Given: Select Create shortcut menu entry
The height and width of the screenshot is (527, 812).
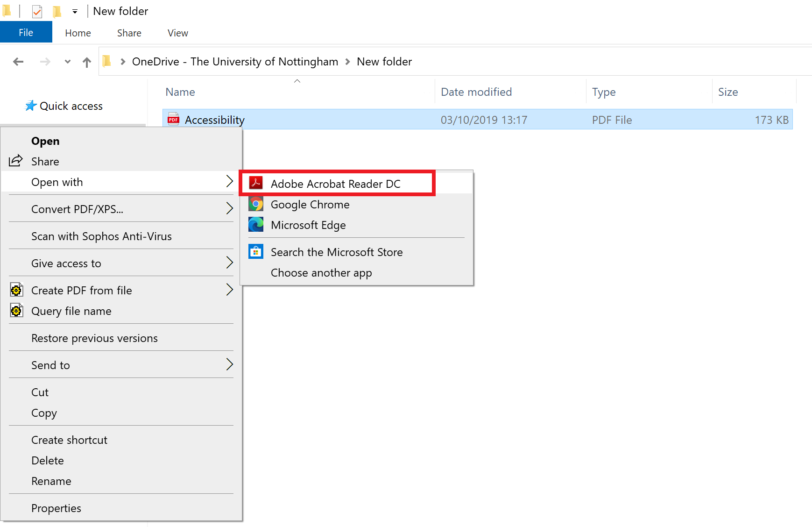Looking at the screenshot, I should tap(121, 440).
